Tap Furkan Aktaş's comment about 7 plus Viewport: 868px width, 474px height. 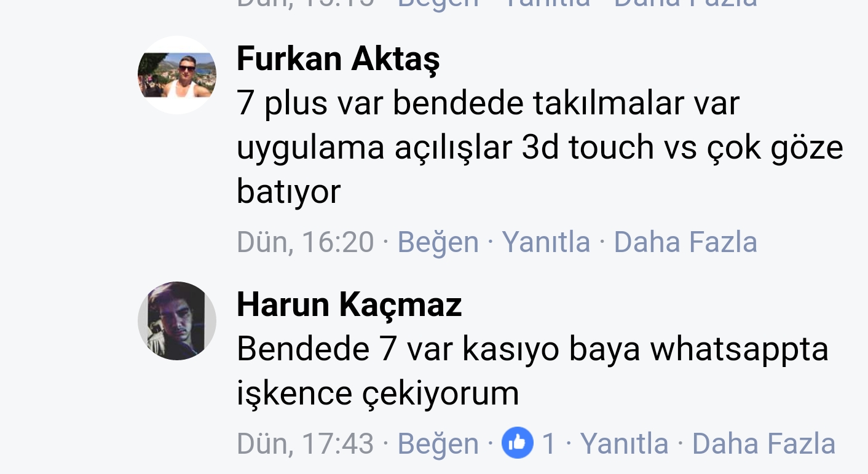(x=540, y=147)
